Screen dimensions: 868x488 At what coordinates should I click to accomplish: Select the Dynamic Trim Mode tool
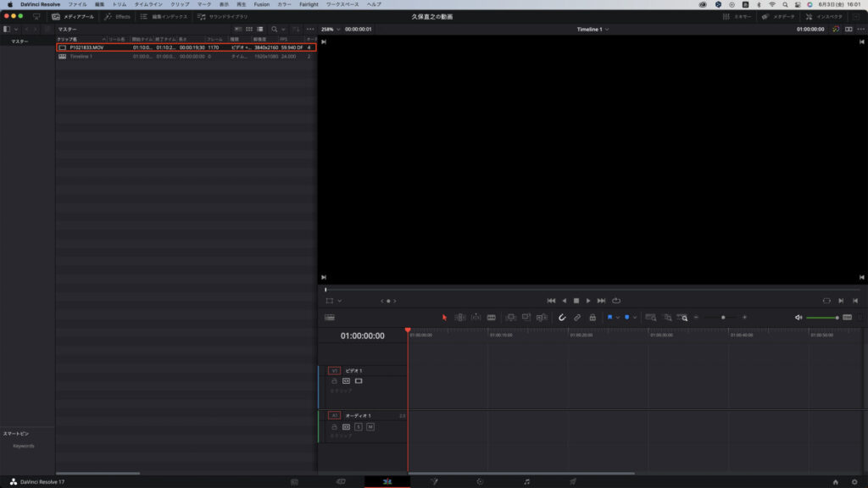pyautogui.click(x=476, y=318)
